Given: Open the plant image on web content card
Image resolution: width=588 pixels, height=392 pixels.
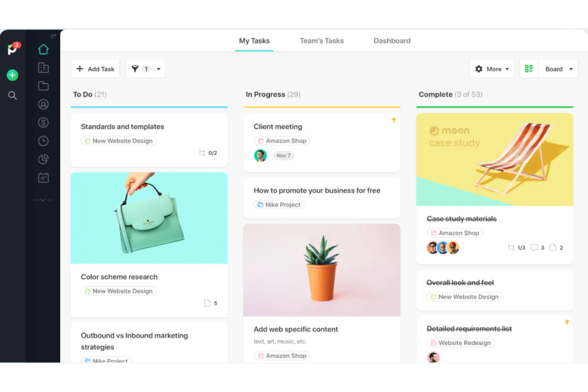Looking at the screenshot, I should click(322, 270).
